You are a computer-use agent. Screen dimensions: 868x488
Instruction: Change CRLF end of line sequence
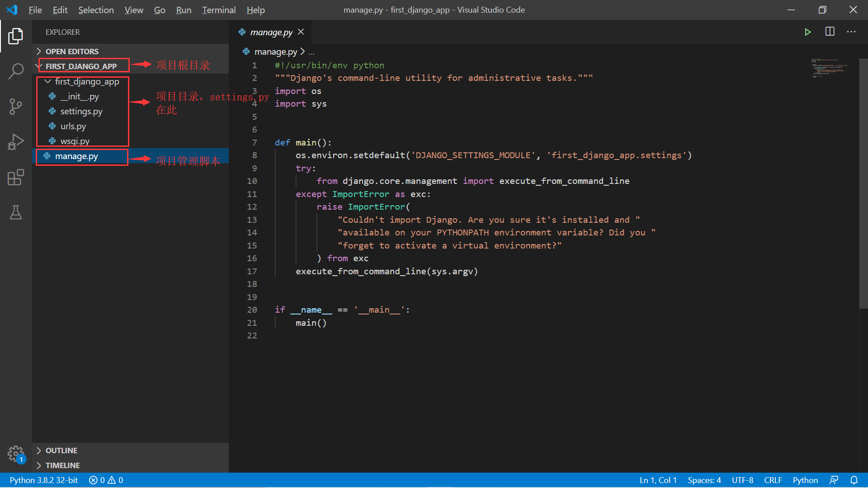point(773,480)
